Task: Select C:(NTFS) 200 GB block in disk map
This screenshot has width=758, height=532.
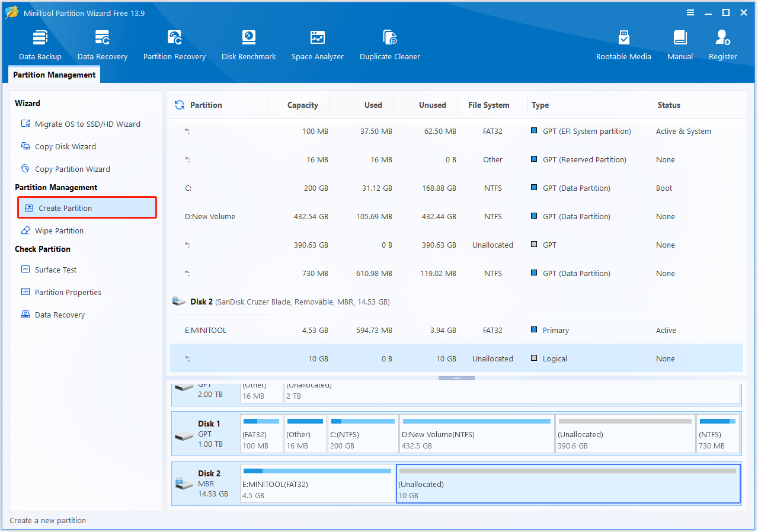Action: (x=363, y=434)
